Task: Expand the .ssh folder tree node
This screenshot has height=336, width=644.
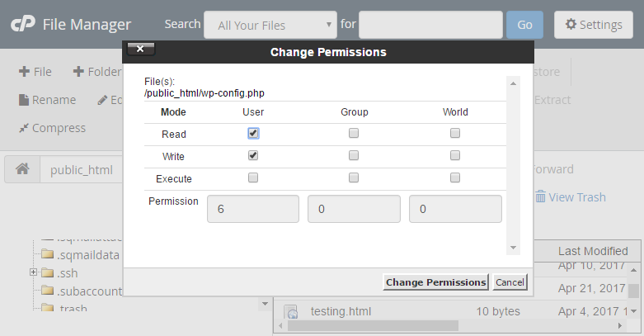Action: 33,272
